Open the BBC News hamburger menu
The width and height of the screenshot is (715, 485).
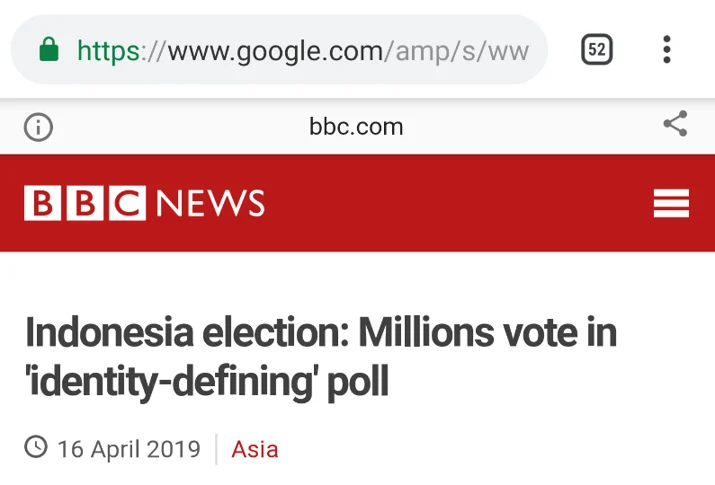pos(671,203)
